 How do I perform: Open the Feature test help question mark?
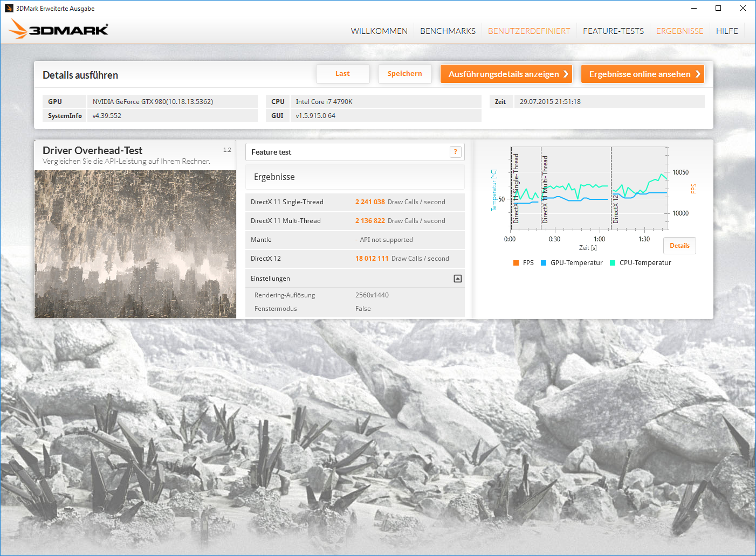coord(456,152)
